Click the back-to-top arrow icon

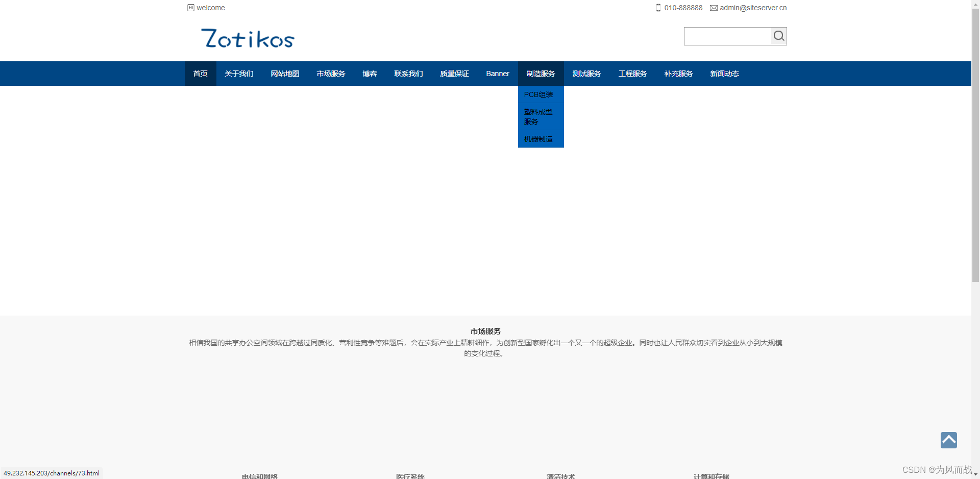pyautogui.click(x=949, y=440)
